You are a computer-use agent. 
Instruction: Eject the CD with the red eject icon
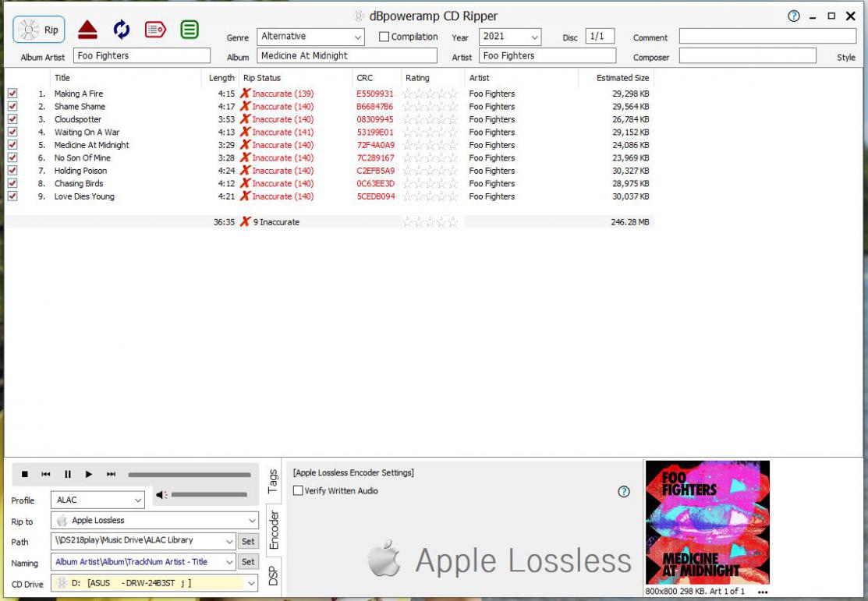[87, 30]
